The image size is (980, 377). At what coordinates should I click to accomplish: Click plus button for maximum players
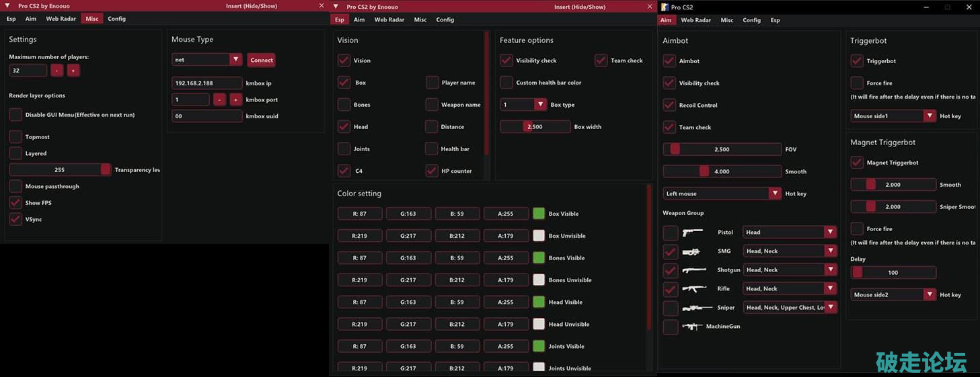click(x=73, y=71)
